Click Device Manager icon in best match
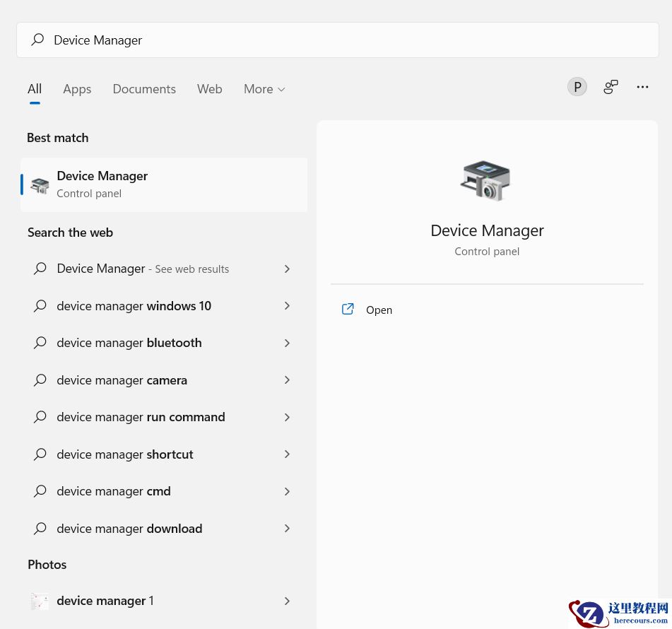Image resolution: width=672 pixels, height=629 pixels. [x=40, y=185]
